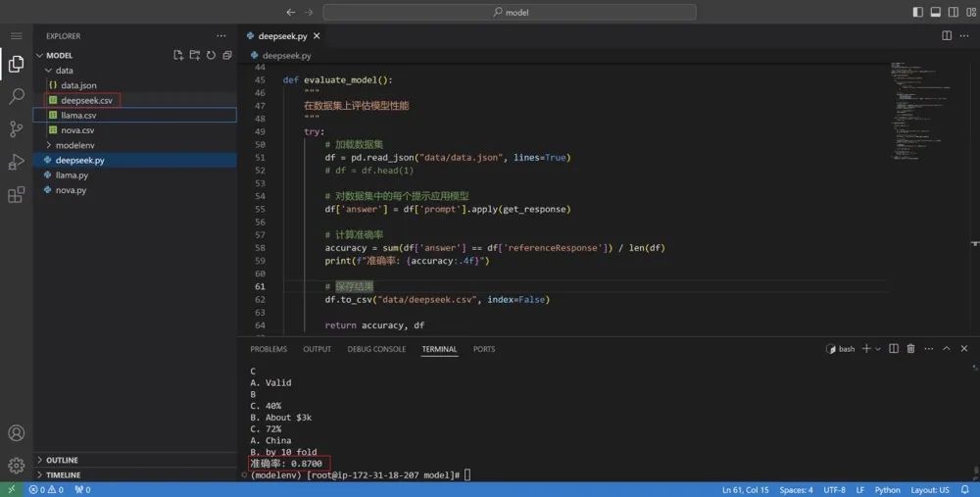Screen dimensions: 980x497
Task: Open terminal panel more actions
Action: coord(929,349)
